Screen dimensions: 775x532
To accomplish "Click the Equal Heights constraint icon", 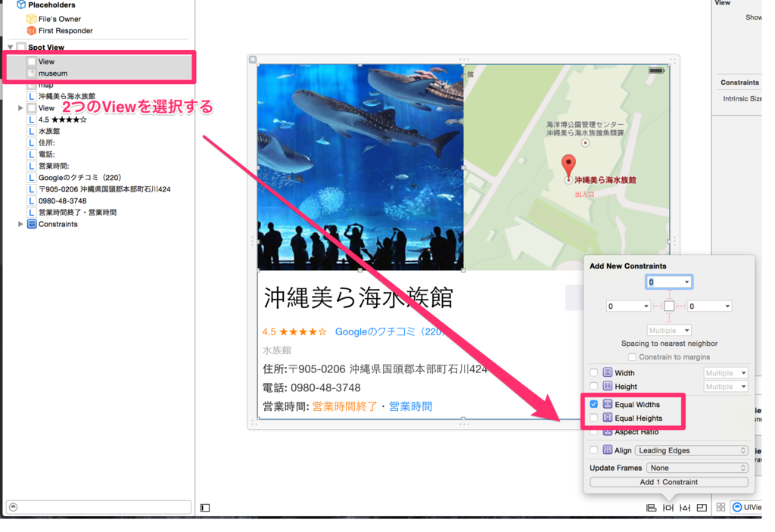I will (x=608, y=418).
